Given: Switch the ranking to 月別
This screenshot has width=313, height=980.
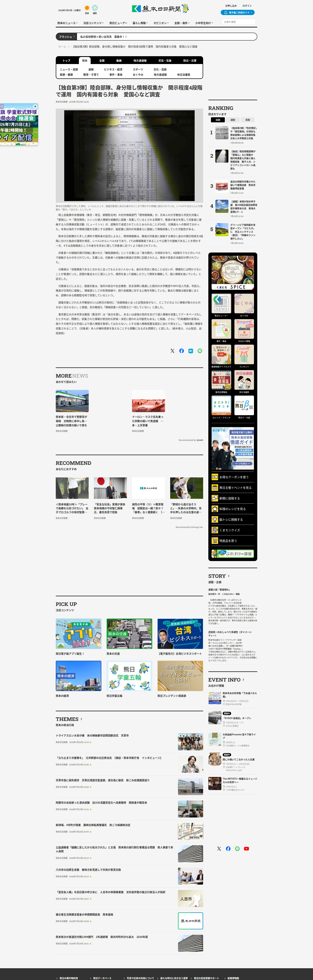Looking at the screenshot, I should (247, 120).
